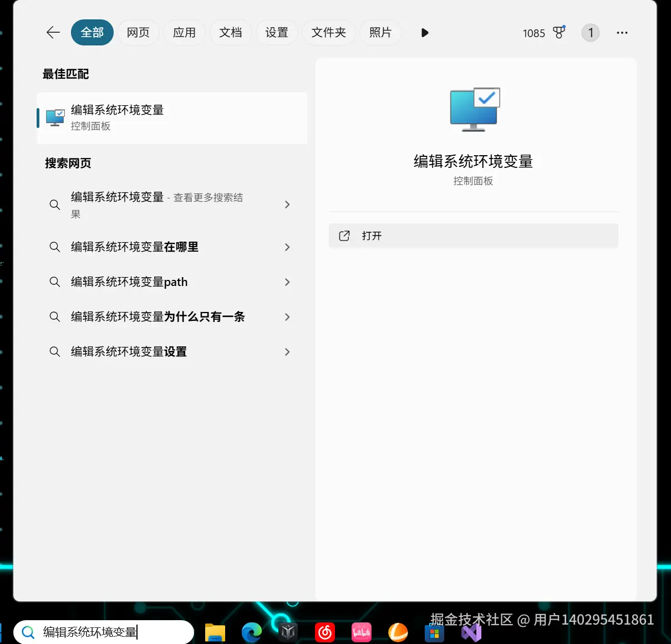This screenshot has height=644, width=671.
Task: Expand more results for 编辑系统环境变量path
Action: coord(287,282)
